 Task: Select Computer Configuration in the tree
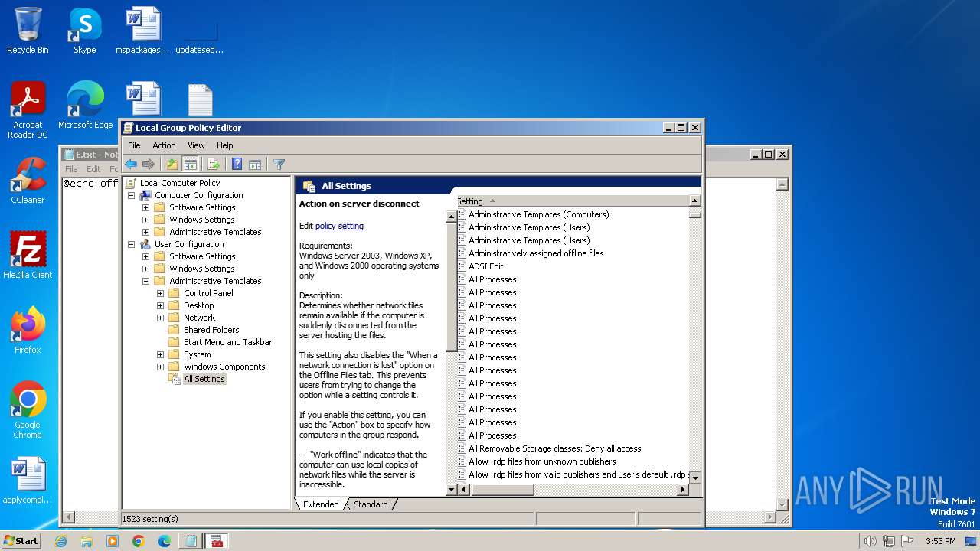[x=198, y=195]
